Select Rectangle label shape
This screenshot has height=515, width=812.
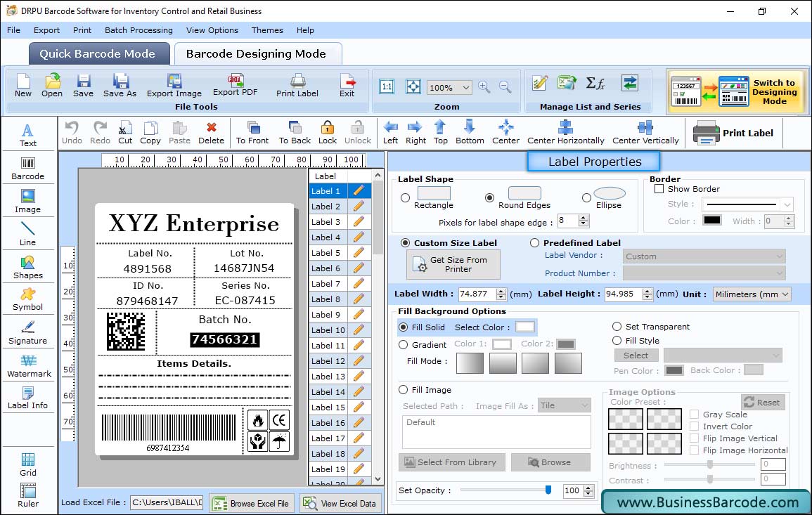tap(405, 197)
